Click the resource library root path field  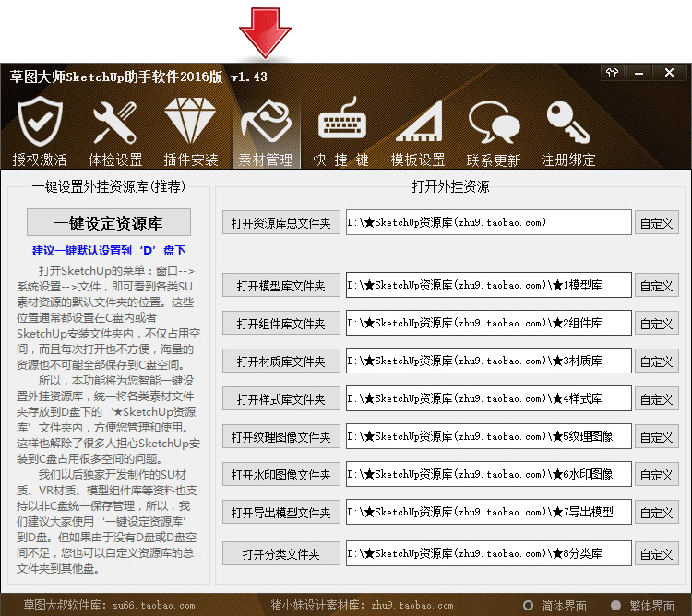point(488,222)
